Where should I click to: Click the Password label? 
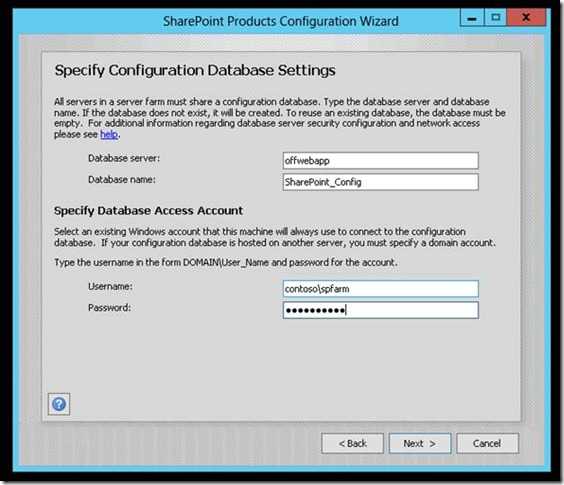110,308
